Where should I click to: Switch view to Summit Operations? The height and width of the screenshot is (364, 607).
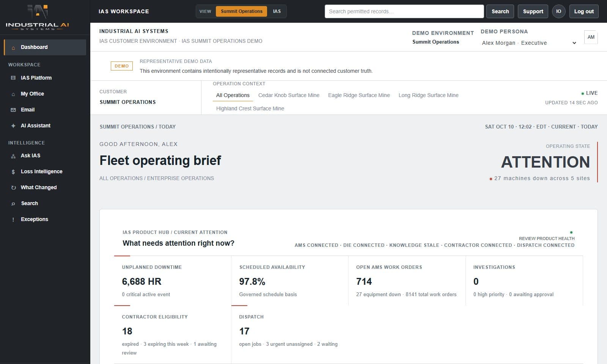[242, 11]
